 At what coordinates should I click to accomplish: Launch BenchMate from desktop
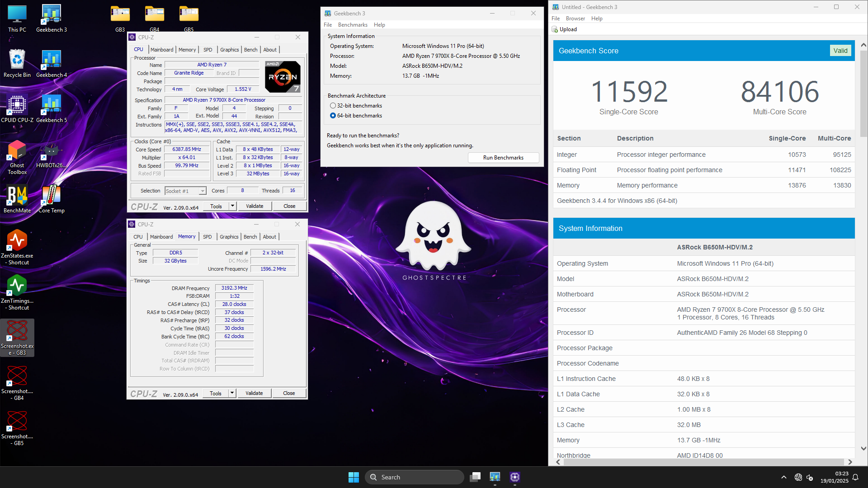tap(17, 199)
